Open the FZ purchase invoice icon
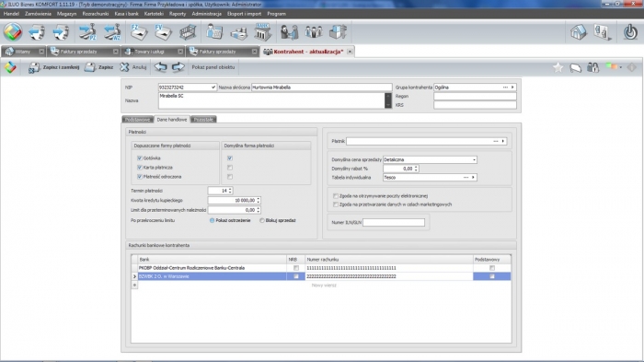Image resolution: width=644 pixels, height=362 pixels. [139, 31]
